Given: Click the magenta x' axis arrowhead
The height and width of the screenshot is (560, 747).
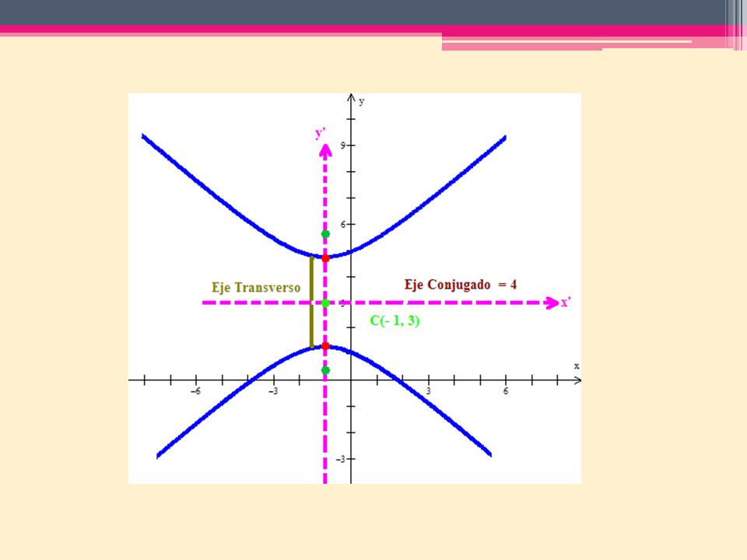Looking at the screenshot, I should pyautogui.click(x=552, y=303).
